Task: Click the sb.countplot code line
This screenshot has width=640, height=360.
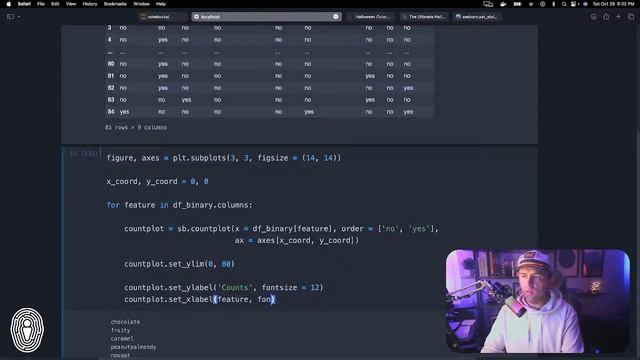Action: [281, 229]
